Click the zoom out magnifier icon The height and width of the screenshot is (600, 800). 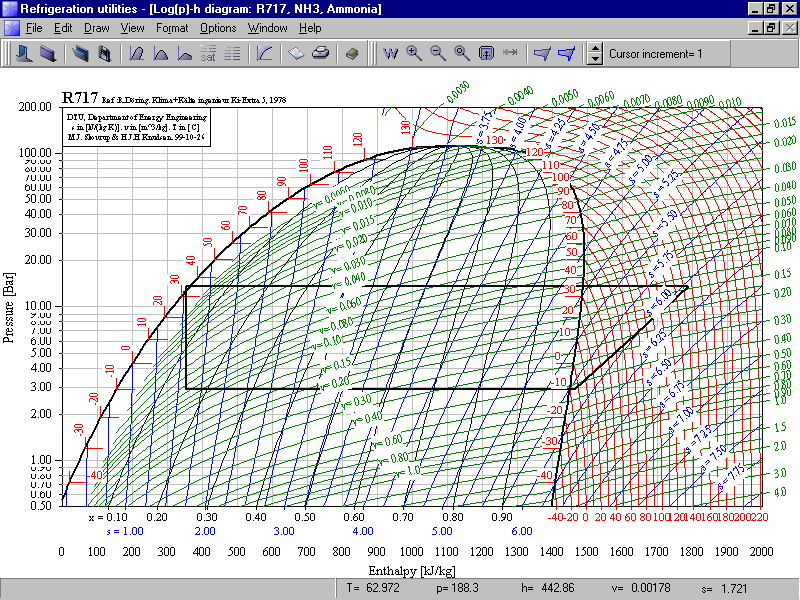pyautogui.click(x=437, y=54)
